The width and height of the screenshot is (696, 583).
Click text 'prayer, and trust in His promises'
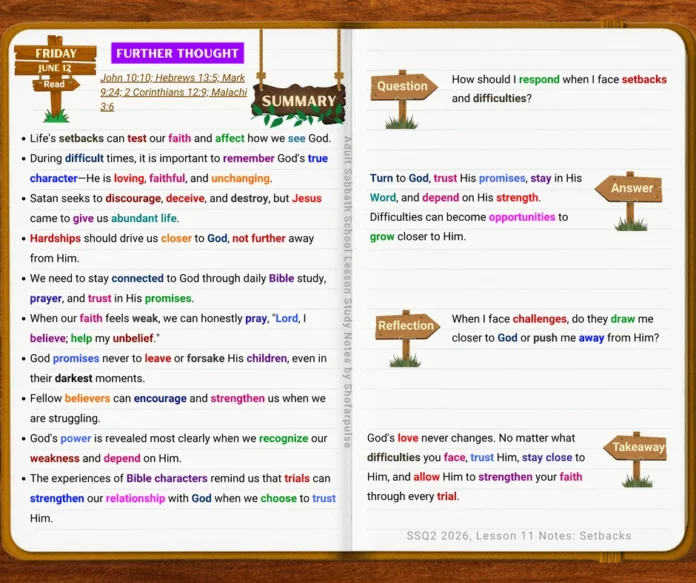(111, 298)
